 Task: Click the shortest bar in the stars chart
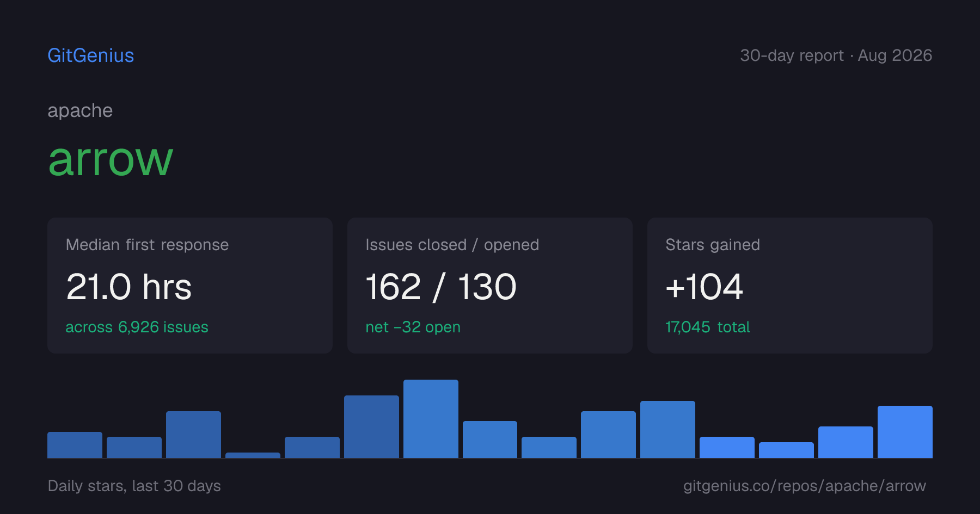[253, 455]
